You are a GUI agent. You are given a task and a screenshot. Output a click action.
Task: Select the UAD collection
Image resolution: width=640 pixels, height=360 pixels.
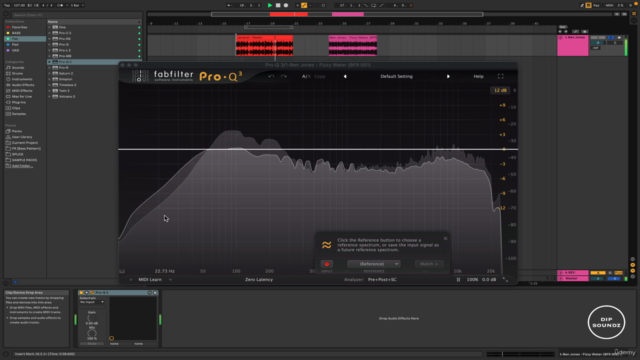16,50
